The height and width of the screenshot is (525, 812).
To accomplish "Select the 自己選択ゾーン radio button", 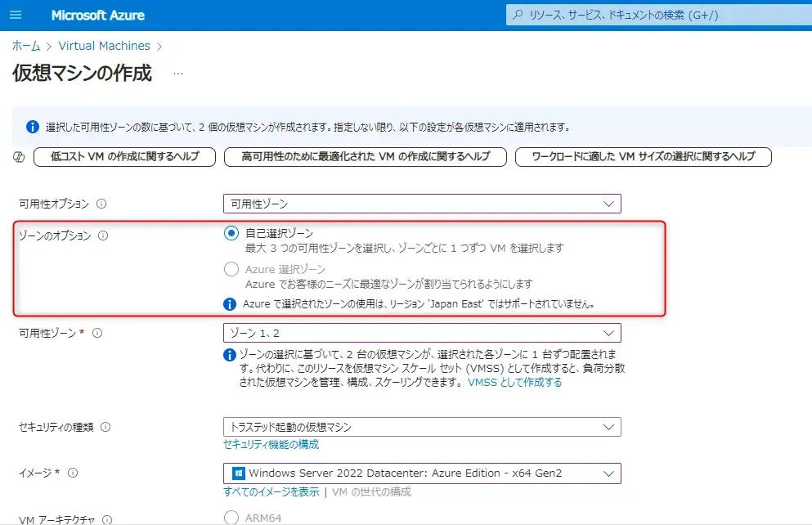I will (231, 233).
